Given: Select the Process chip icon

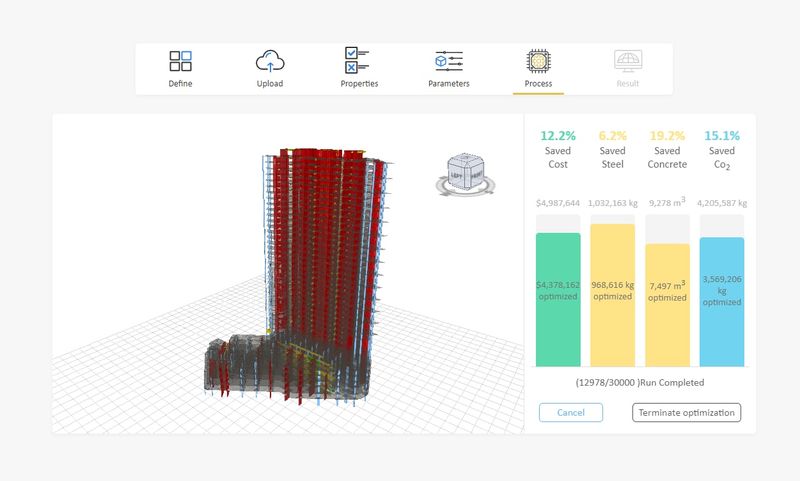Looking at the screenshot, I should coord(538,61).
